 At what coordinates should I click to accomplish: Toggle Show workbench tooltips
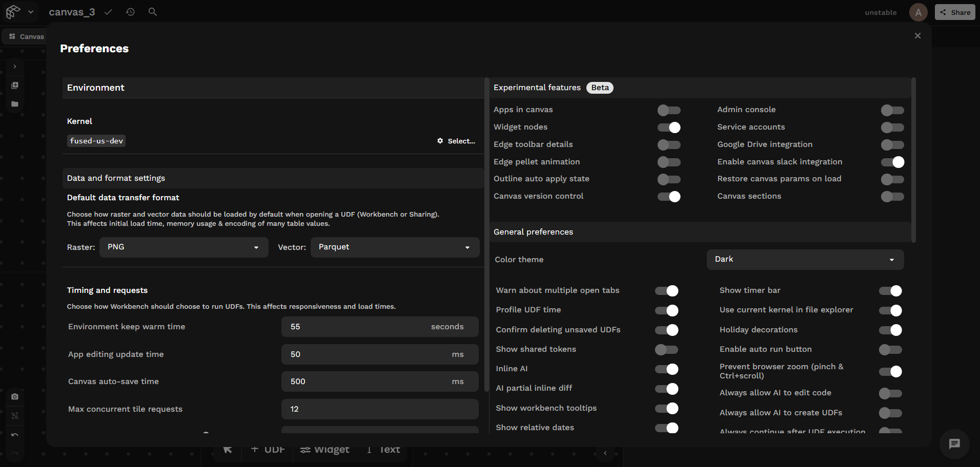(x=667, y=408)
